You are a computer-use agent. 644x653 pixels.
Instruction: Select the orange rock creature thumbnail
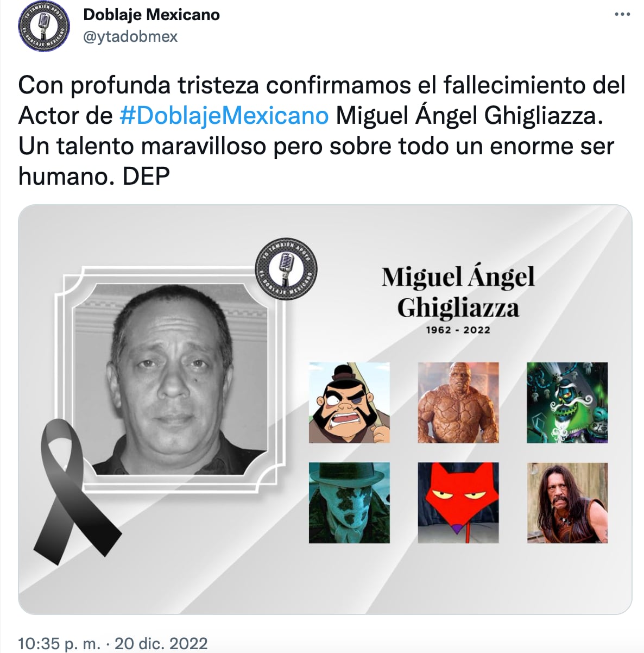point(458,403)
